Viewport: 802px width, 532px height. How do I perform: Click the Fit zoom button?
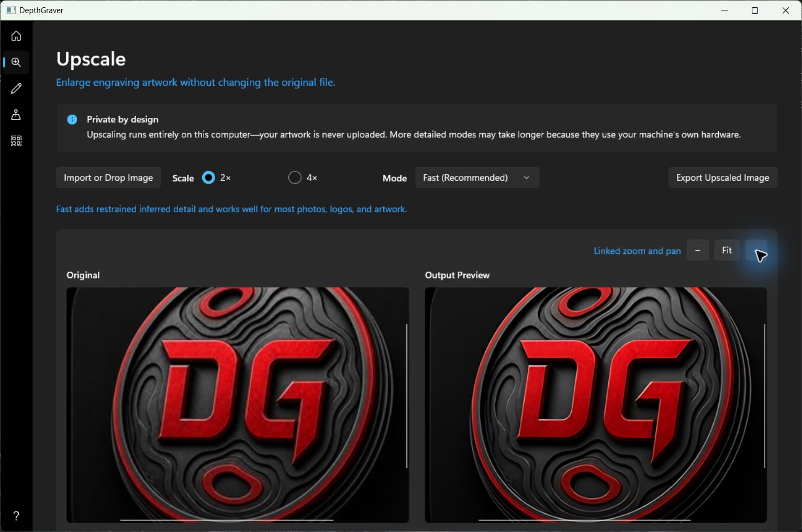coord(727,250)
